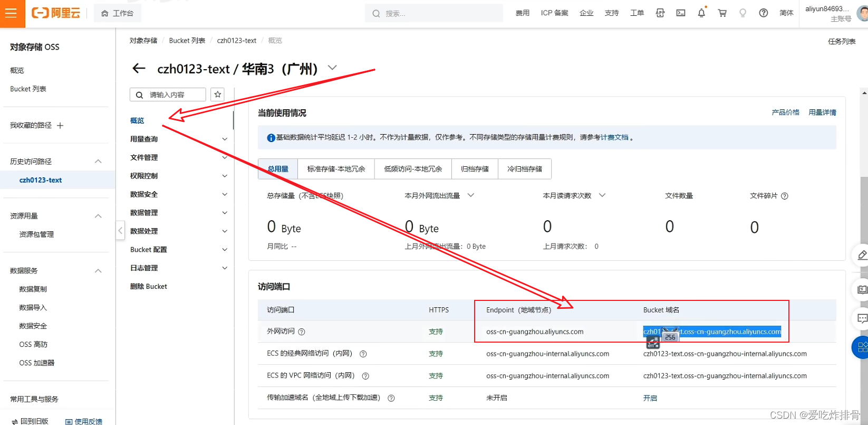
Task: Open the Cloud Shell terminal icon
Action: tap(681, 13)
